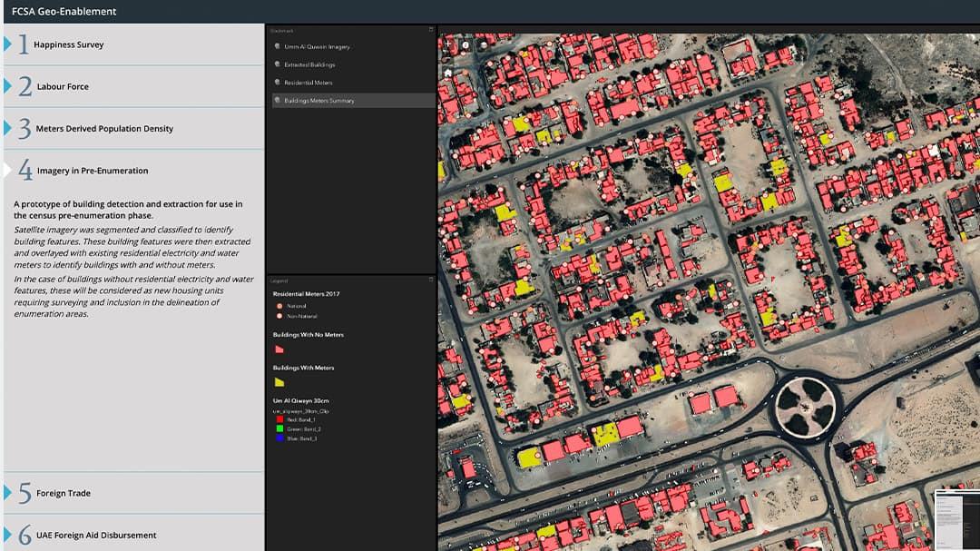Click the National meter legend symbol

pyautogui.click(x=279, y=306)
